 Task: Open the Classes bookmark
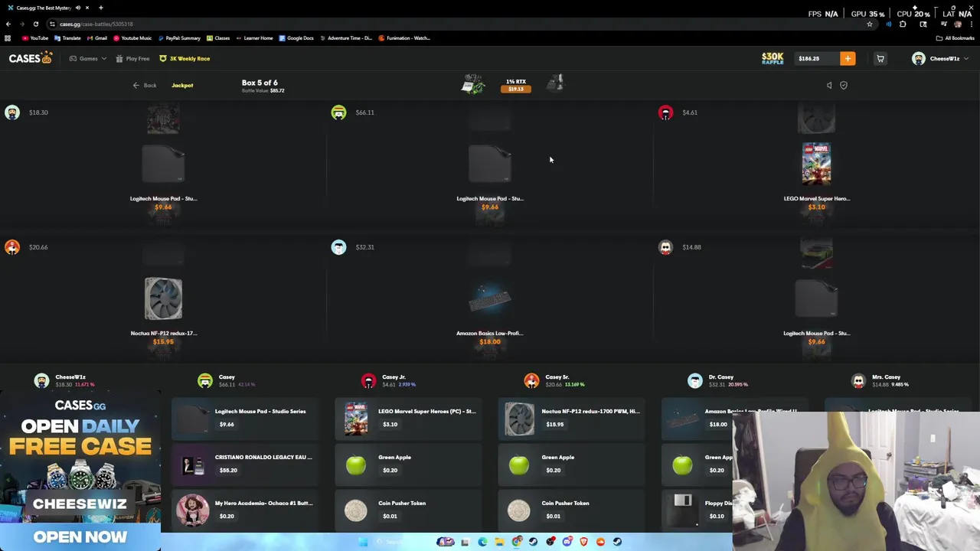coord(218,37)
